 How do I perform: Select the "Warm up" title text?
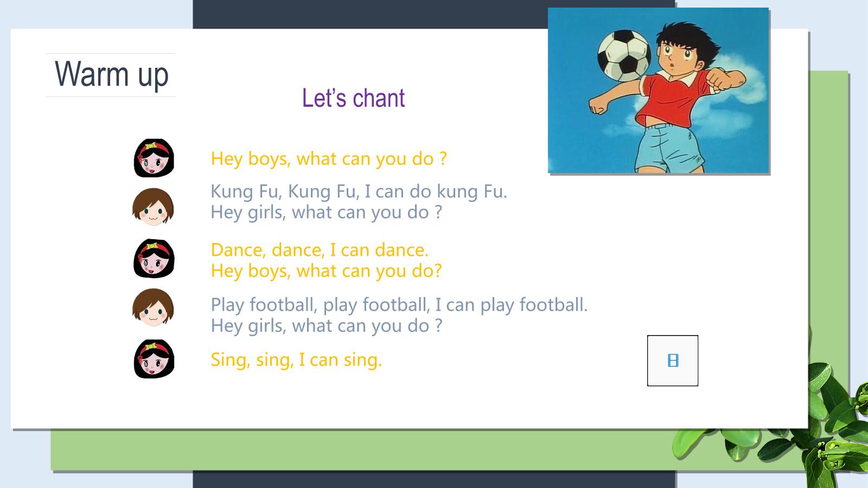[111, 75]
